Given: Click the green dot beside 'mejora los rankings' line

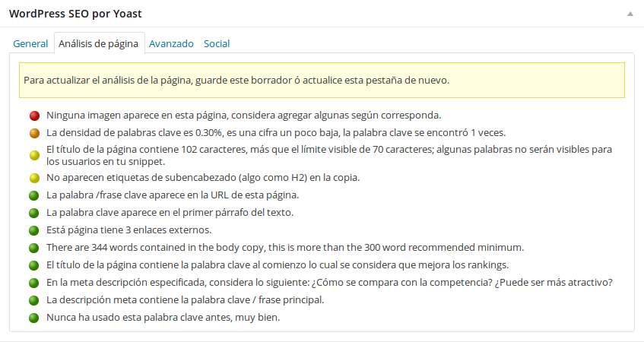Looking at the screenshot, I should point(34,265).
